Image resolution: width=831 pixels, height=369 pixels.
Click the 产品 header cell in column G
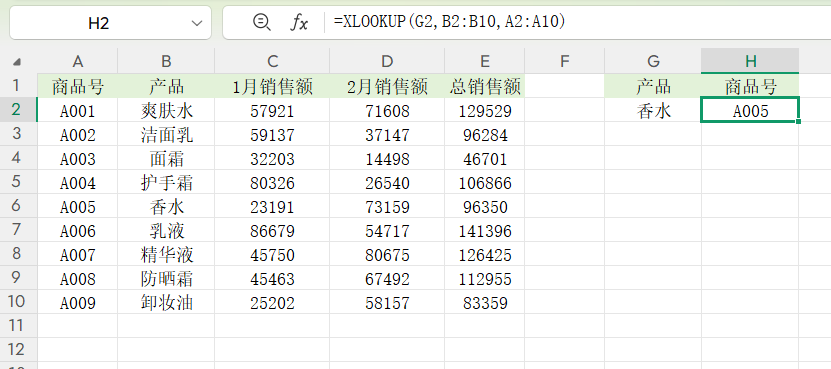653,86
